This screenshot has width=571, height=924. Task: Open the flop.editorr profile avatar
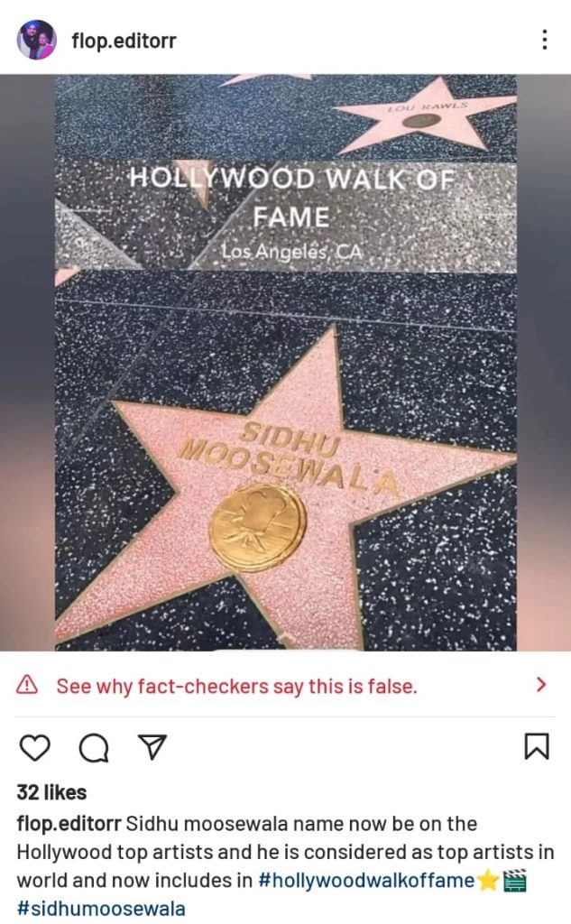point(37,40)
